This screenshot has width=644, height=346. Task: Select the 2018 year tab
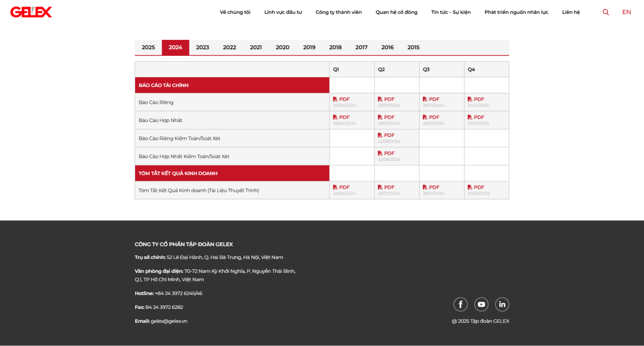[335, 47]
